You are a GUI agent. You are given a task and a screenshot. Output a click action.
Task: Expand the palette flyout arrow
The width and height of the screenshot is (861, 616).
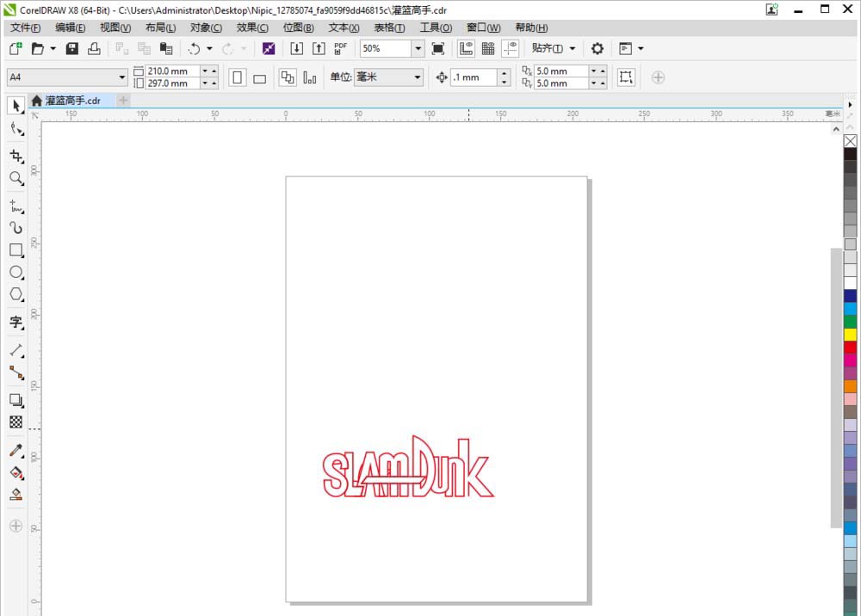(x=850, y=104)
